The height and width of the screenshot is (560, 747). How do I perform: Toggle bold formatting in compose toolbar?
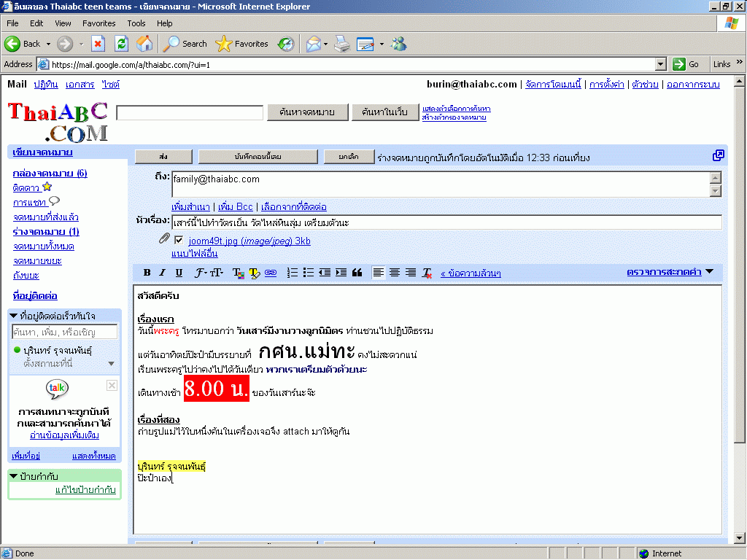[x=147, y=273]
